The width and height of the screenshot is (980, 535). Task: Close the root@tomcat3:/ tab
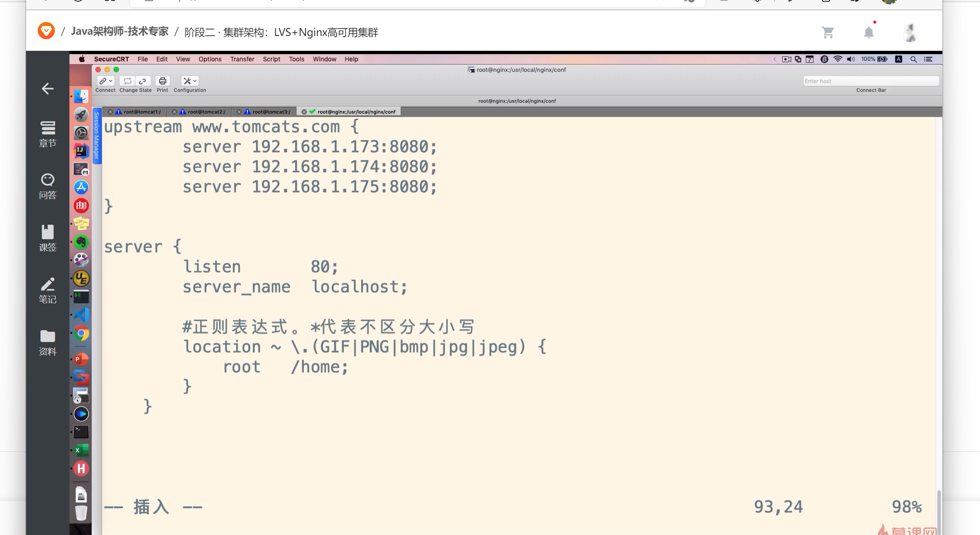[239, 112]
